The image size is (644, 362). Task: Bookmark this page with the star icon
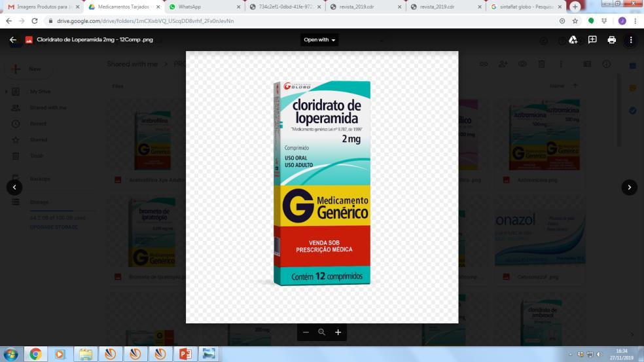[x=575, y=21]
